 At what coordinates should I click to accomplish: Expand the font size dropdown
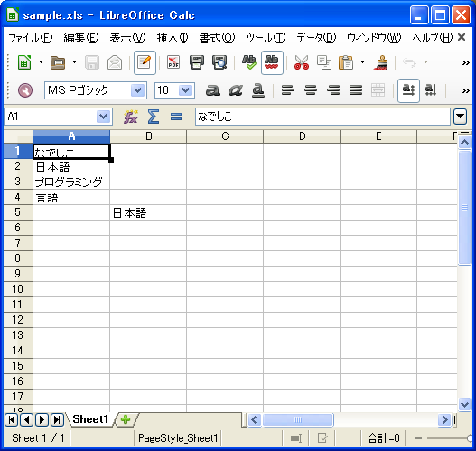click(x=186, y=90)
